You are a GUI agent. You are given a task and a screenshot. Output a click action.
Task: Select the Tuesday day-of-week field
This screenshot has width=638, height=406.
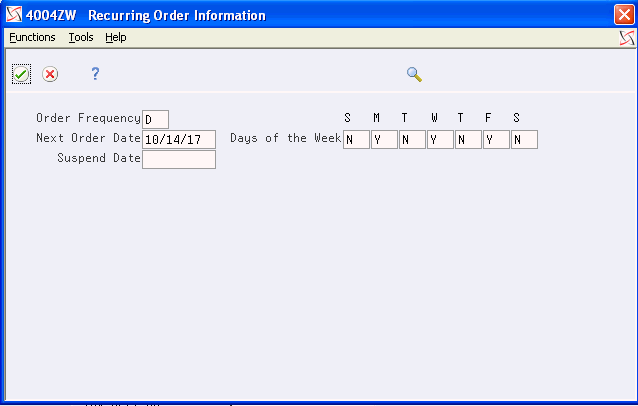pos(412,140)
